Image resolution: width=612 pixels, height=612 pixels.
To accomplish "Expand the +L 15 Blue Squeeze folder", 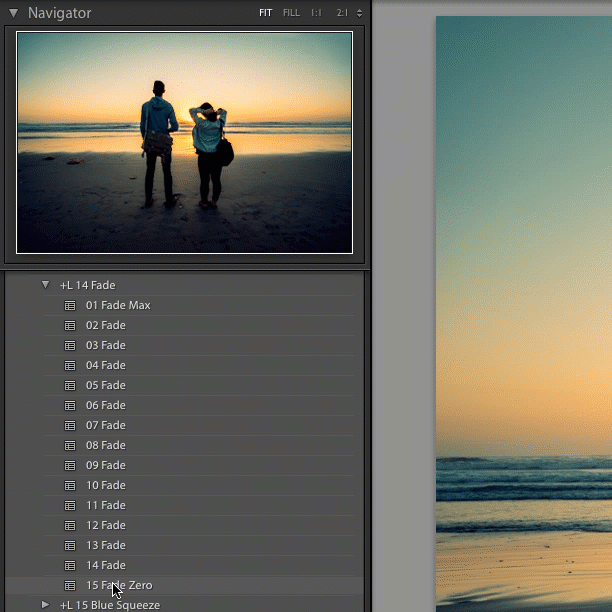I will (x=45, y=605).
